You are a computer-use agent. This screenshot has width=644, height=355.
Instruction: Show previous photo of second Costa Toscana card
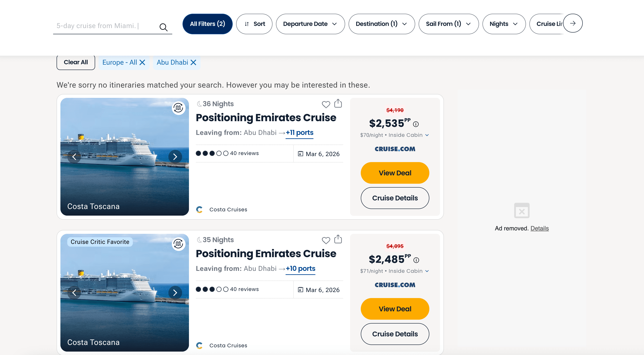pyautogui.click(x=74, y=292)
